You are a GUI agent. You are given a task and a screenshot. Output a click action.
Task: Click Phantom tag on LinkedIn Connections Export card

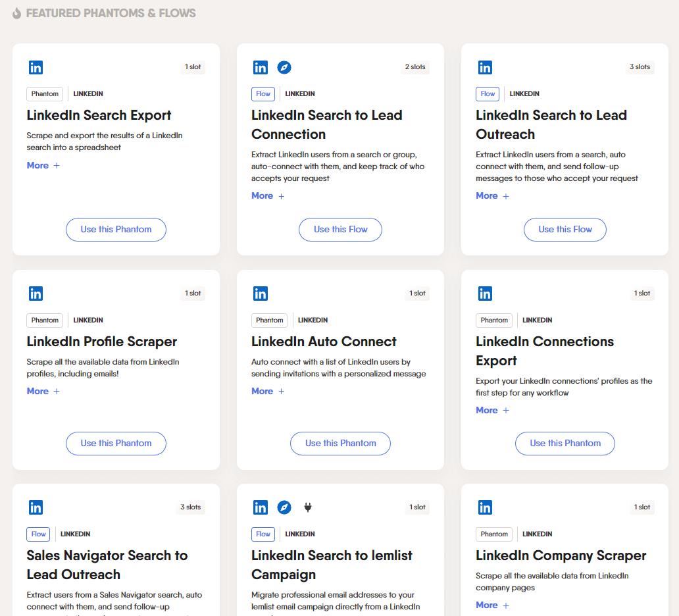coord(494,320)
